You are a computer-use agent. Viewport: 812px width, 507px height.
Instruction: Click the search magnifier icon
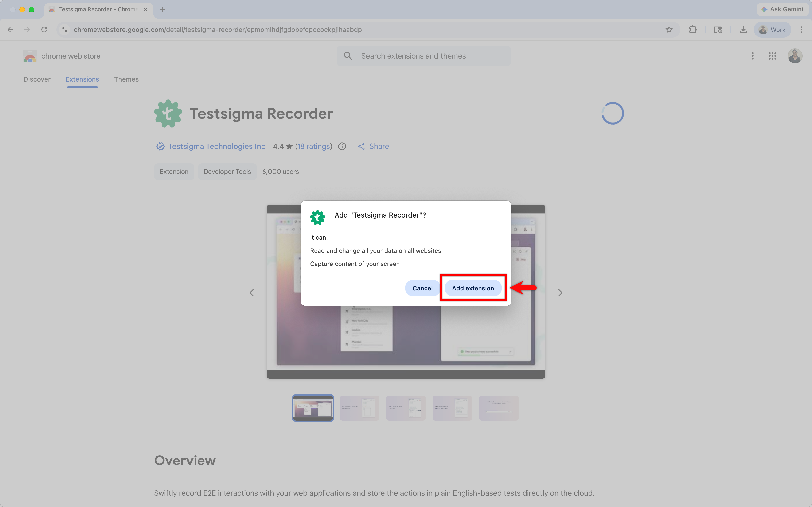coord(348,56)
